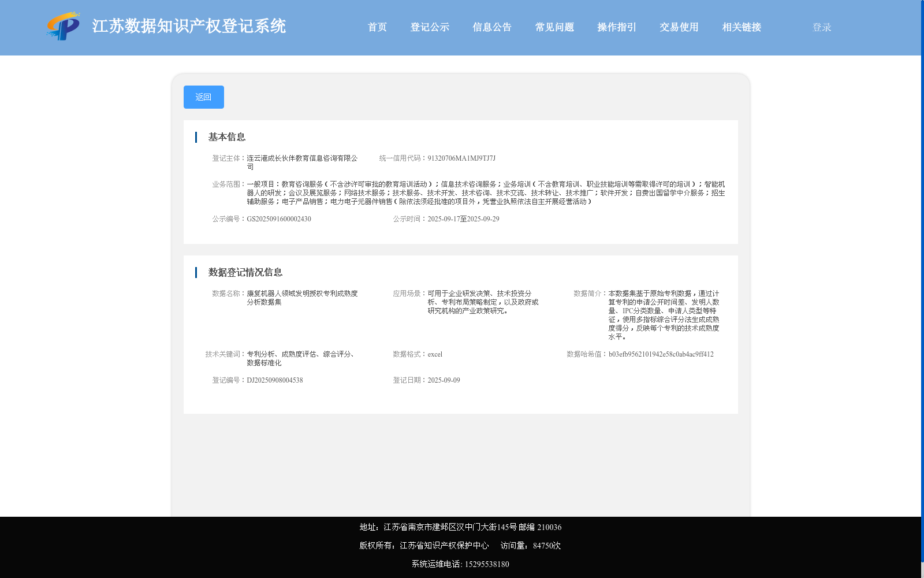Open the 相关链接 menu
924x578 pixels.
[741, 27]
